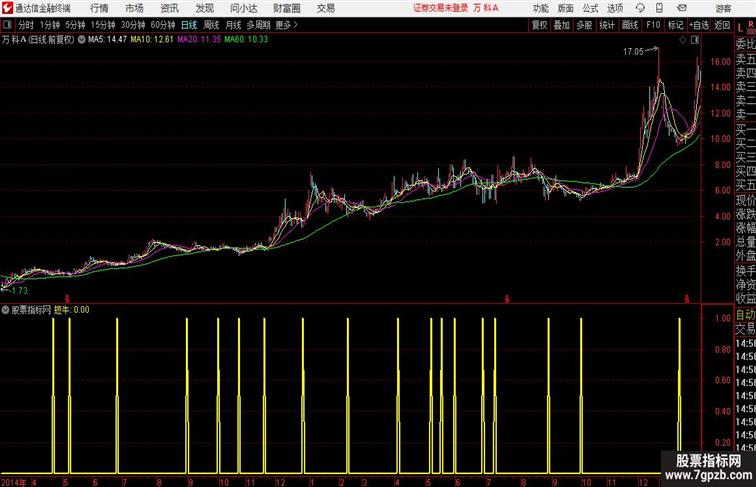Open the headset customer service icon

pyautogui.click(x=640, y=8)
